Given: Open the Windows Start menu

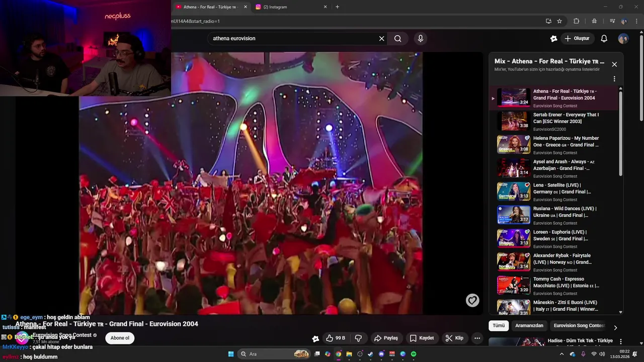Looking at the screenshot, I should [x=231, y=354].
